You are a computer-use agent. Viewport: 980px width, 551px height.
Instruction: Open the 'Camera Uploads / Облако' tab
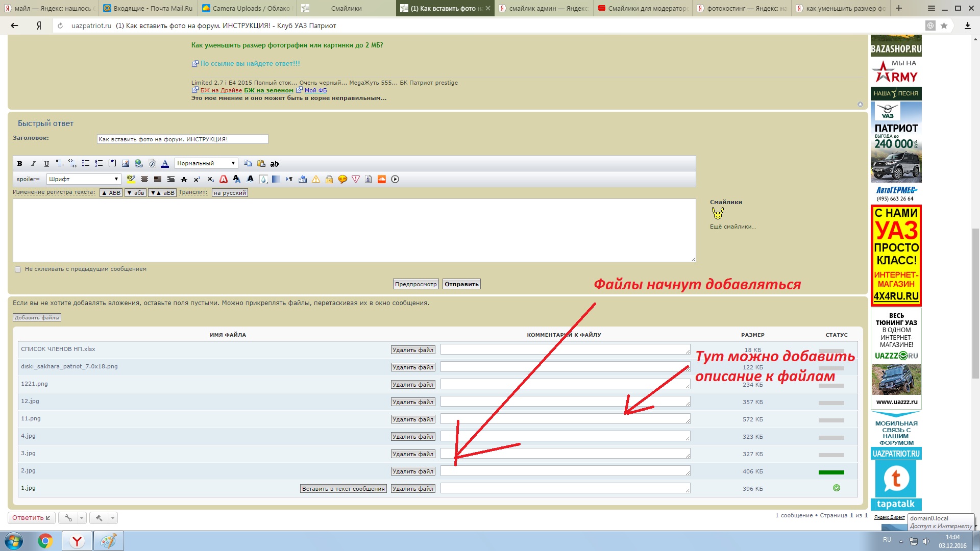point(247,8)
